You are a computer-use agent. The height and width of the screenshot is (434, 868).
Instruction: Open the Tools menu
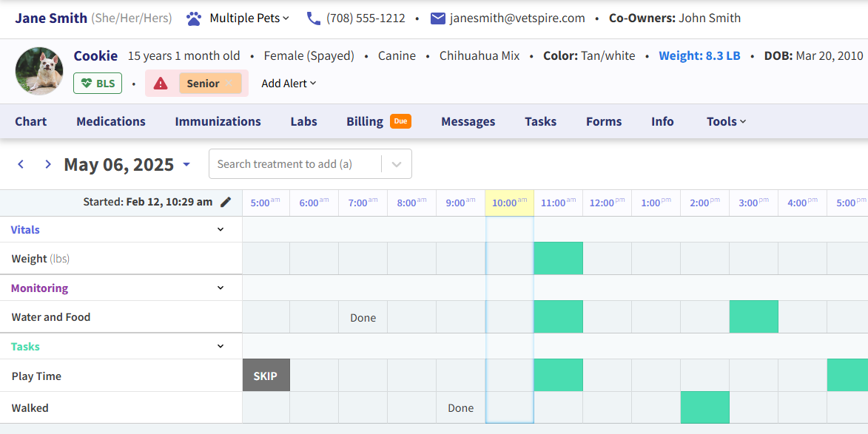(726, 121)
